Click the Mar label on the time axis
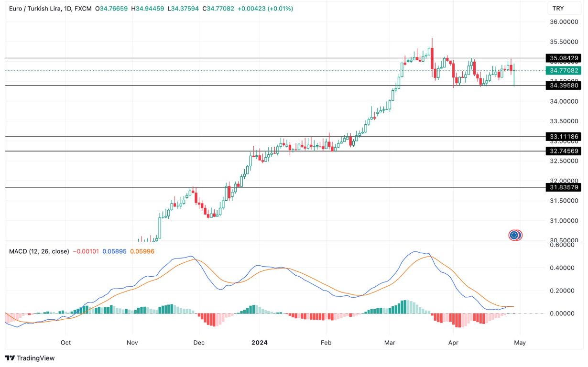 (390, 343)
